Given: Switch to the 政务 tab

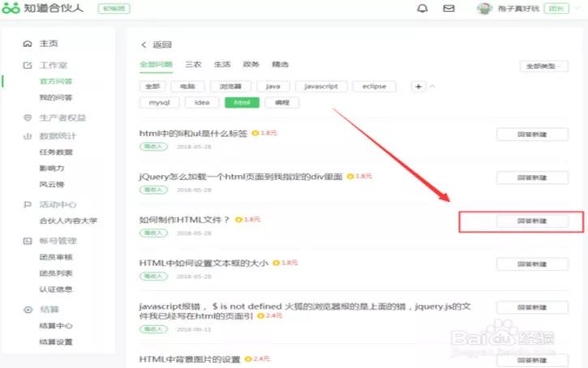Looking at the screenshot, I should [x=251, y=65].
